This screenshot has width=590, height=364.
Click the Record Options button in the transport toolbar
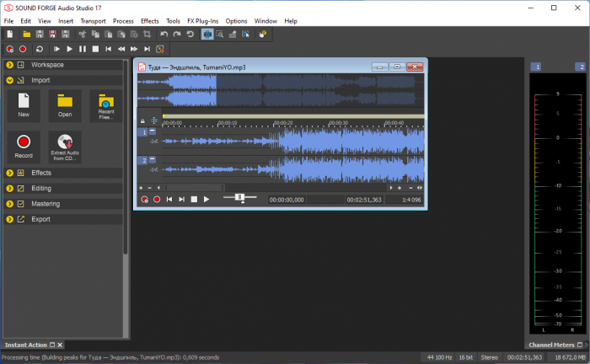coord(10,49)
